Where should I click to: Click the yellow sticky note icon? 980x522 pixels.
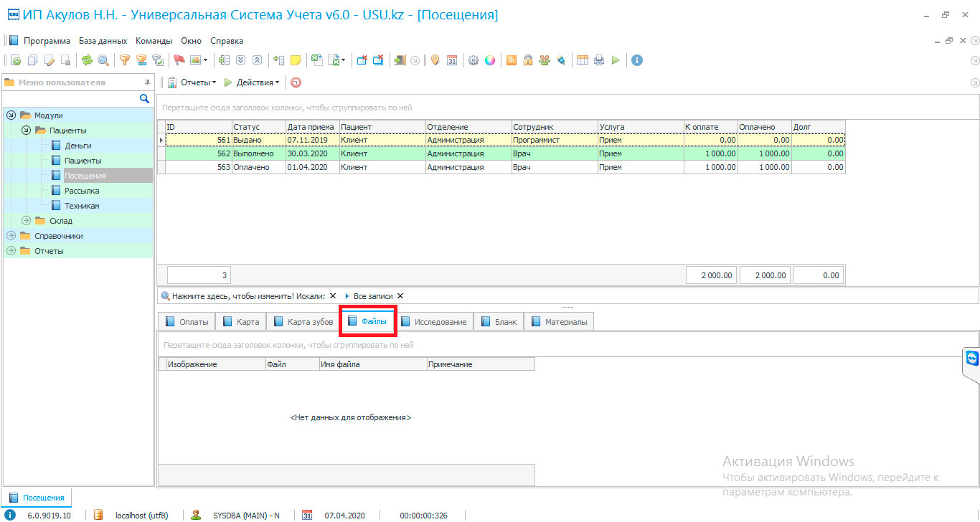tap(296, 60)
